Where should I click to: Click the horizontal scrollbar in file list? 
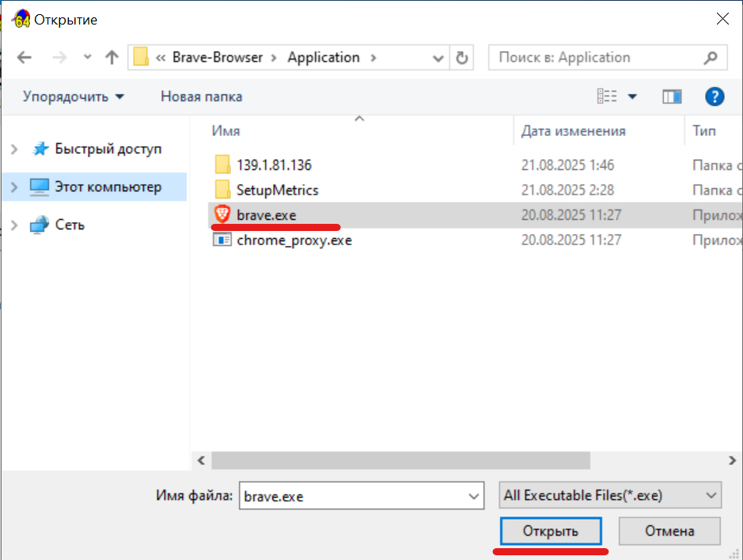pos(400,460)
